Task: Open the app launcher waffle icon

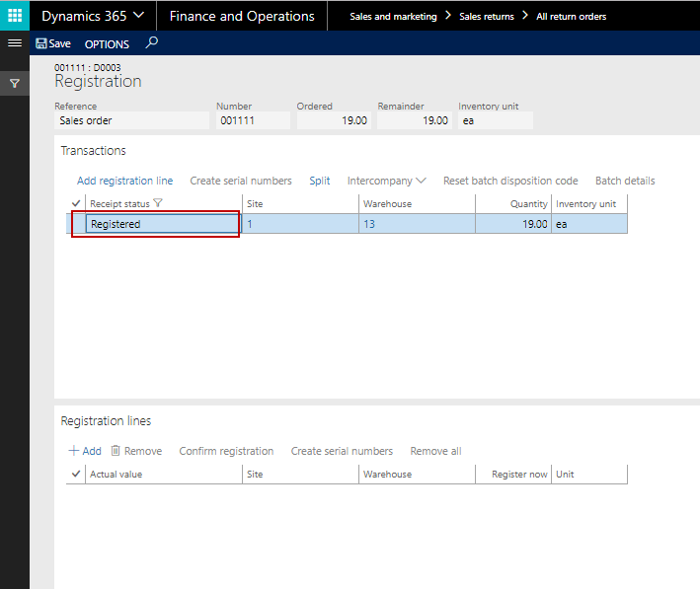Action: (15, 16)
